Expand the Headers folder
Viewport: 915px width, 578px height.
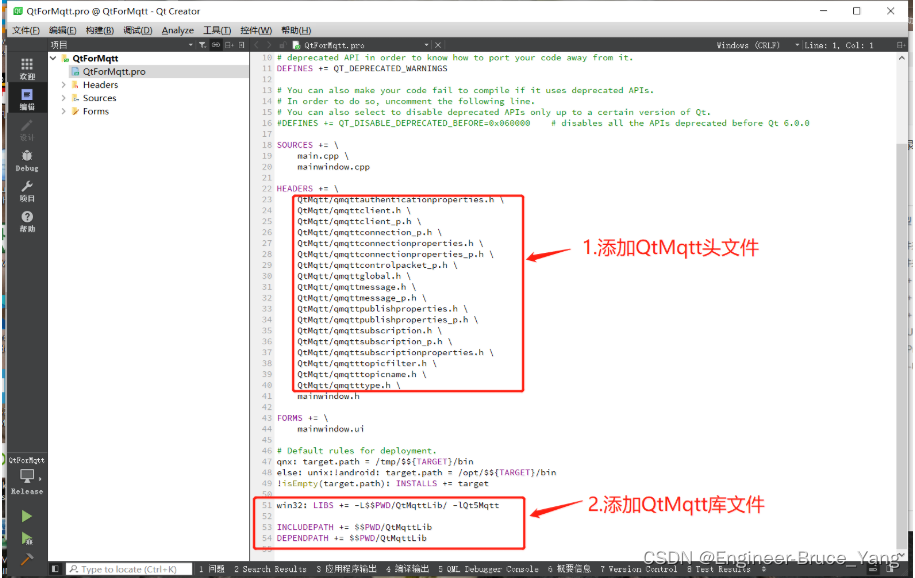click(64, 85)
